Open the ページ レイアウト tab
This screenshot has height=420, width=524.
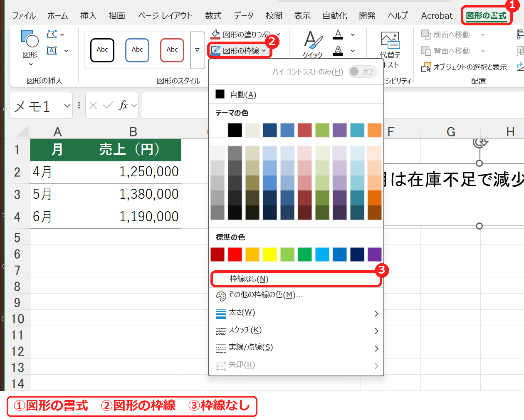coord(165,16)
